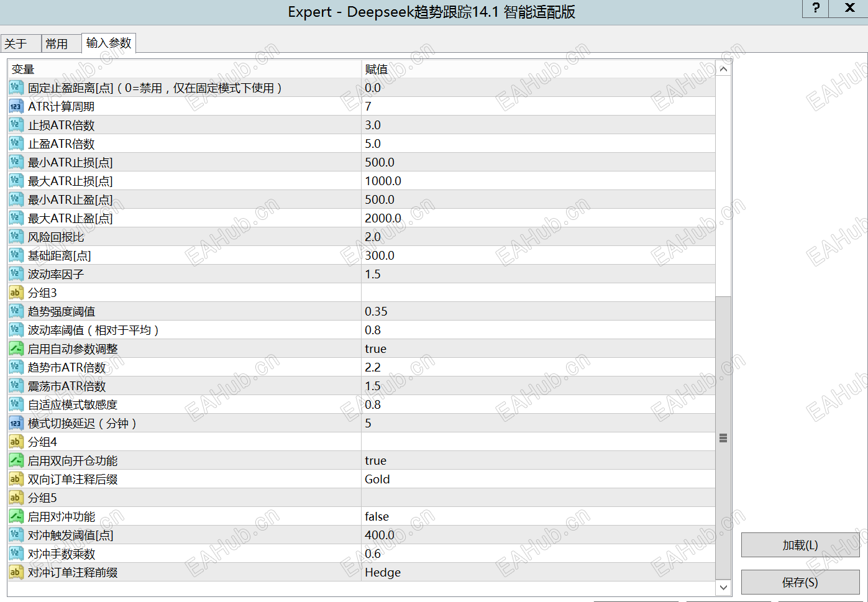This screenshot has height=602, width=868.
Task: Click the 模式切换延迟 integer icon
Action: [x=15, y=423]
